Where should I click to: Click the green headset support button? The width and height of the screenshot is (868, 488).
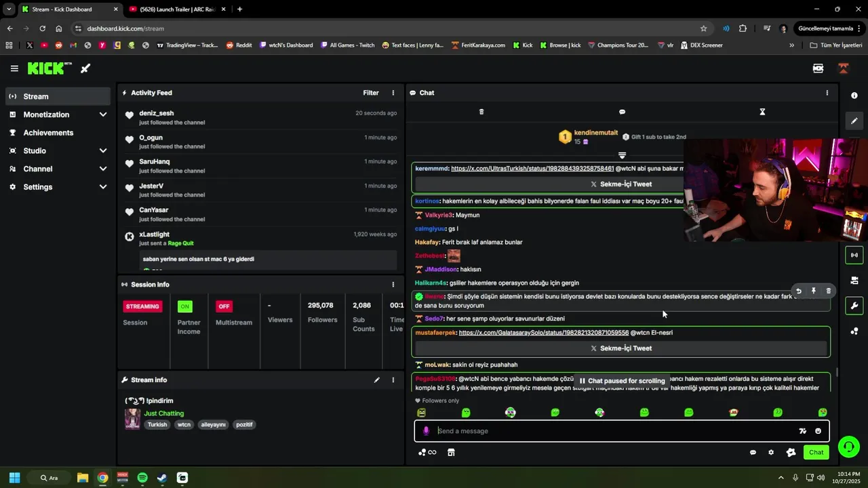click(x=848, y=447)
